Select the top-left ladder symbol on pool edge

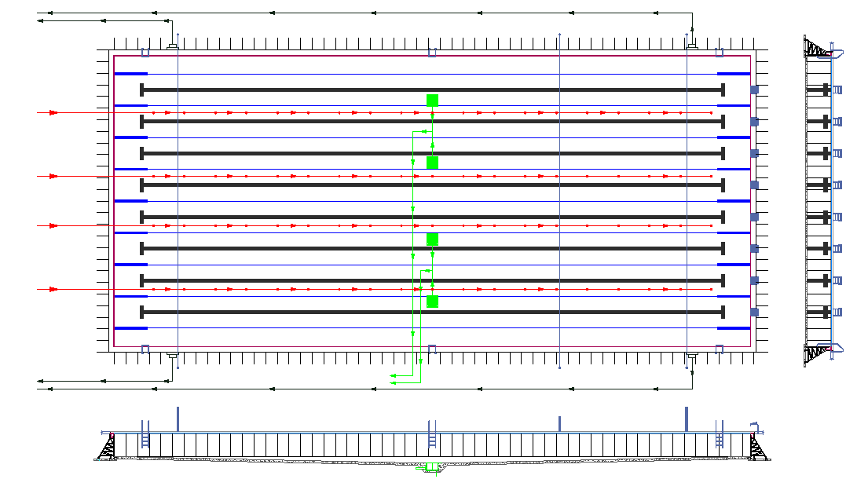pos(145,53)
